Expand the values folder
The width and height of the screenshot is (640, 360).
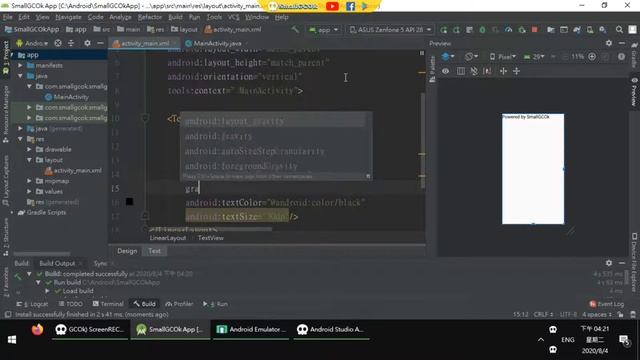coord(29,191)
